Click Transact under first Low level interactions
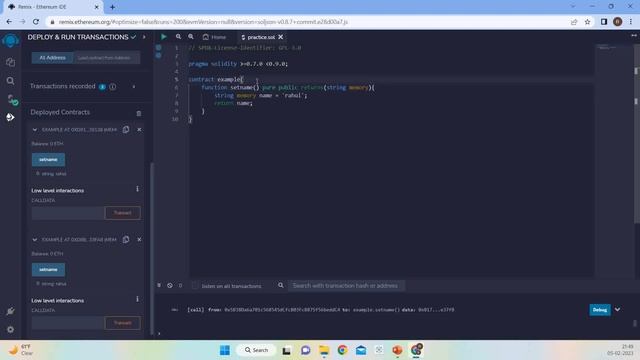 click(x=122, y=213)
